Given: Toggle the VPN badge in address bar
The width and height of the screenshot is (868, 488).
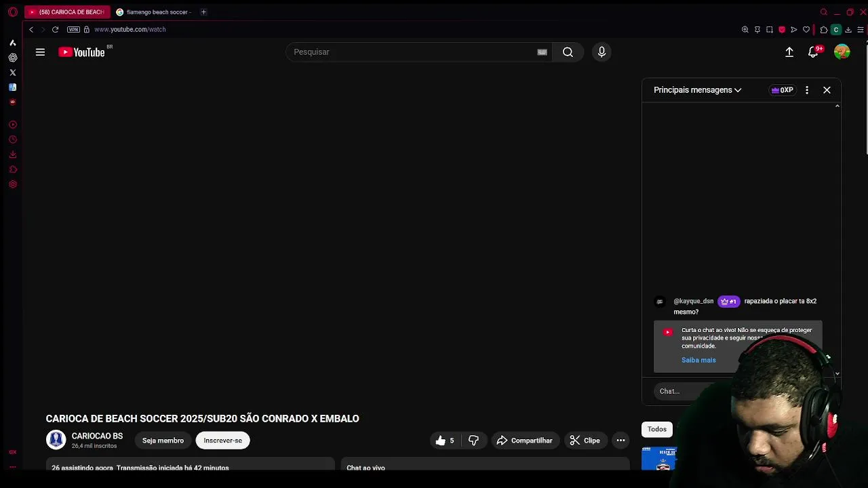Looking at the screenshot, I should (x=73, y=30).
